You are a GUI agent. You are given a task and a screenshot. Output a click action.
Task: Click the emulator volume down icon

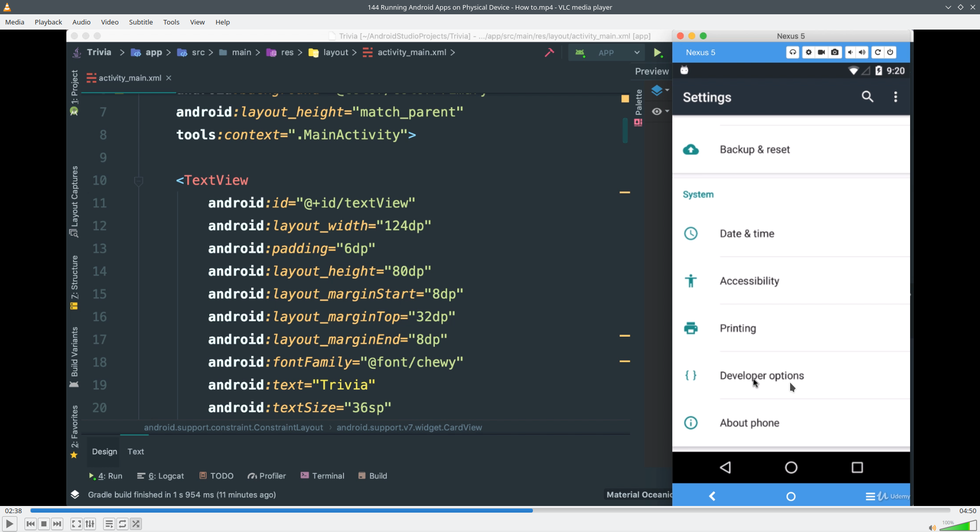850,53
